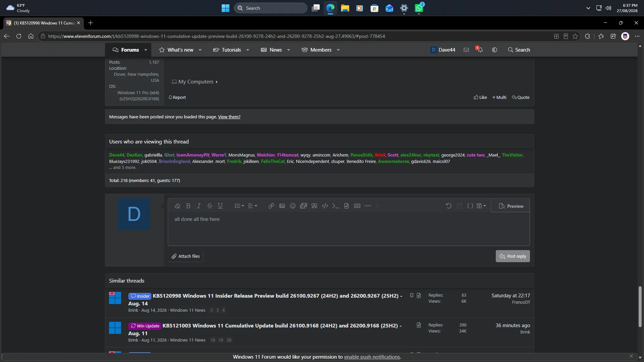
Task: Toggle italic formatting in the reply editor
Action: point(199,206)
